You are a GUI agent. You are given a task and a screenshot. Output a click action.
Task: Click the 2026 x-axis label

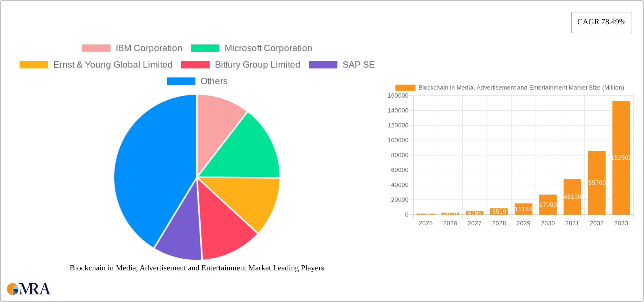tap(450, 223)
